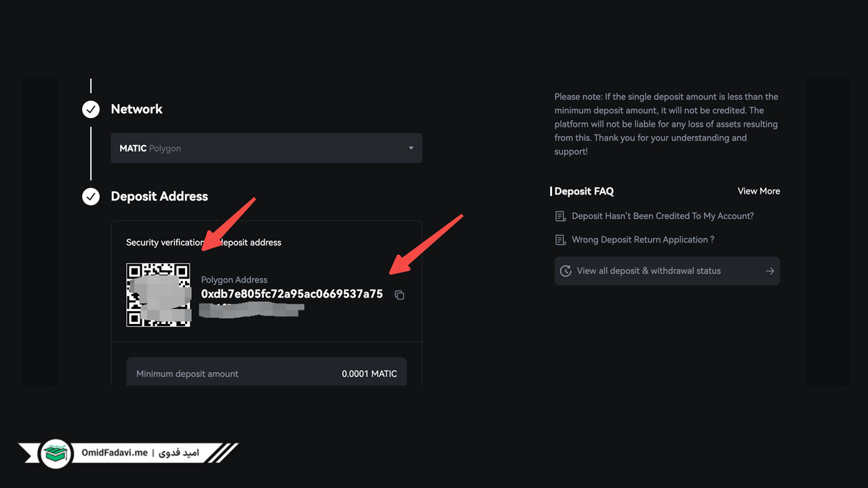Open View More in Deposit FAQ

[x=759, y=191]
